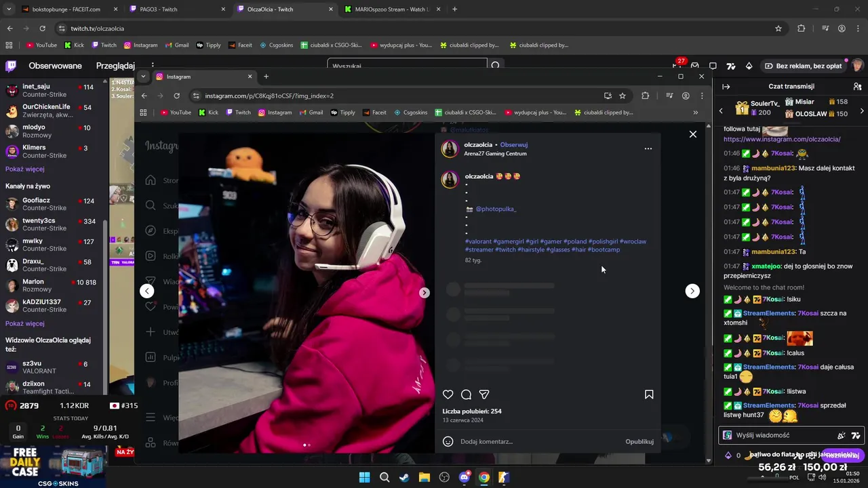
Task: Open the comment bubble icon under post
Action: [x=466, y=394]
